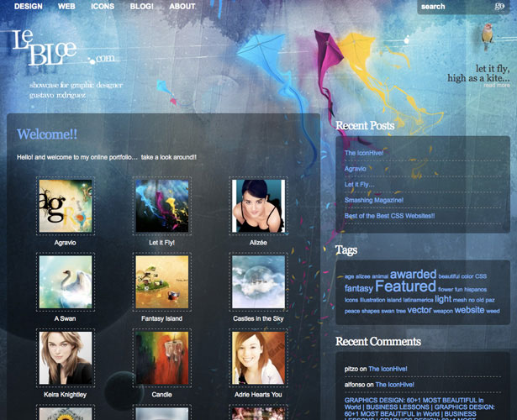517x420 pixels.
Task: Click the 'Castles in the Sky' caption text
Action: [x=258, y=318]
